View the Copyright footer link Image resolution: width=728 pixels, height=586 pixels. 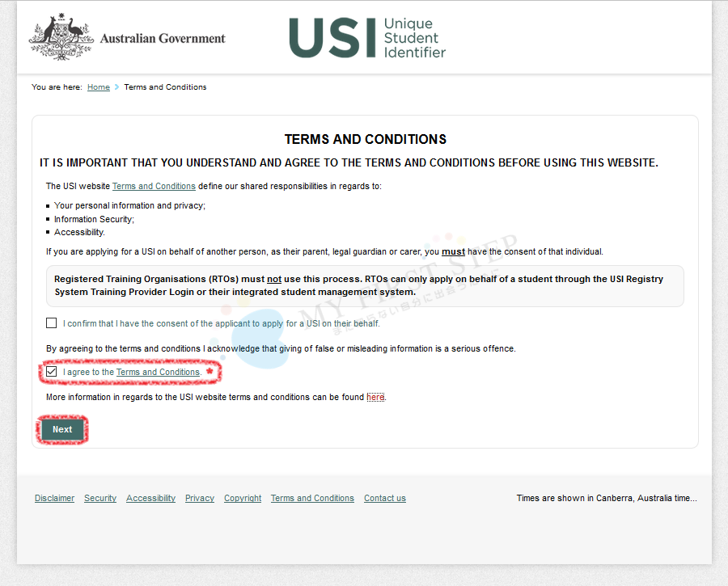coord(243,499)
